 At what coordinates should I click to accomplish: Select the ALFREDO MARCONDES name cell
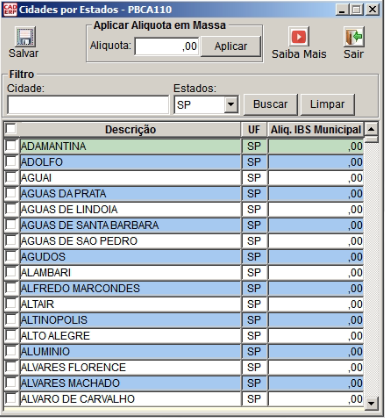pyautogui.click(x=130, y=288)
